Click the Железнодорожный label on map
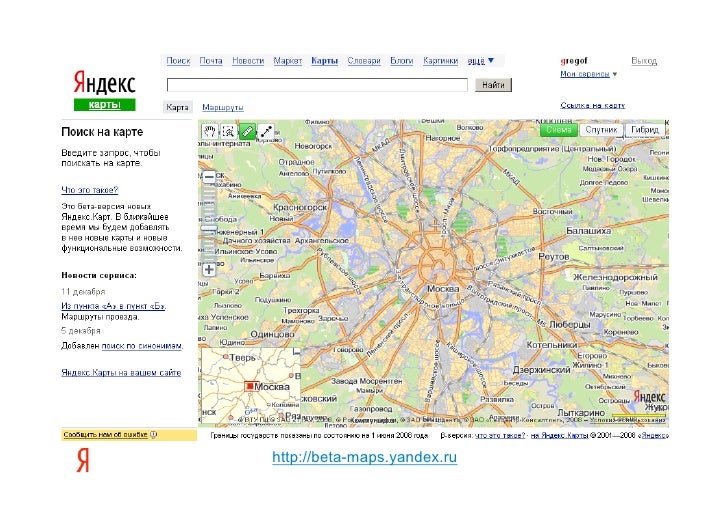The image size is (728, 514). [615, 277]
